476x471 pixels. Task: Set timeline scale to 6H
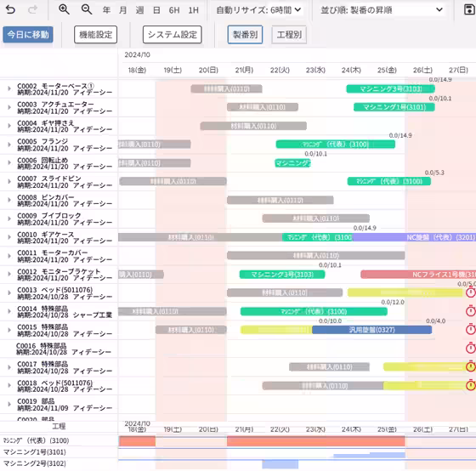(x=174, y=10)
